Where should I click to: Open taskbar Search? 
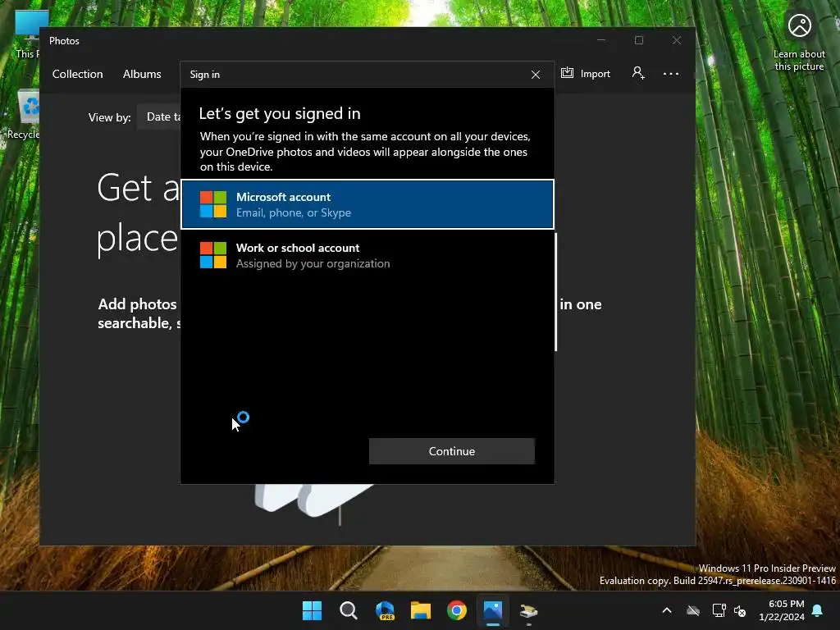click(348, 610)
